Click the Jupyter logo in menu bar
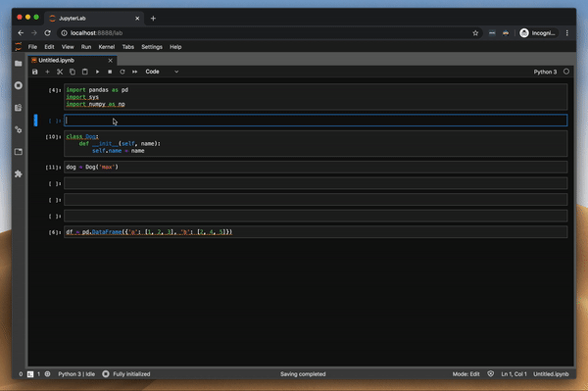 [x=18, y=47]
